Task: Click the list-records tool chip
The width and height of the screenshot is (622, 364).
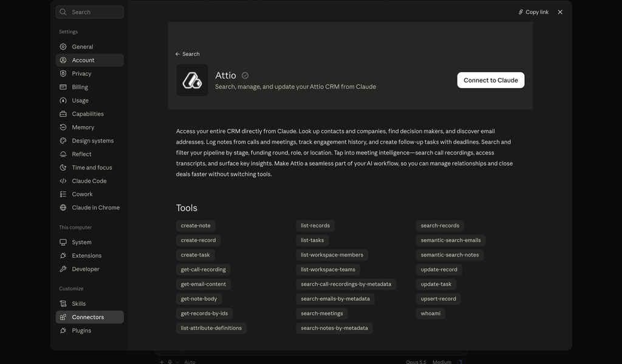Action: (315, 226)
